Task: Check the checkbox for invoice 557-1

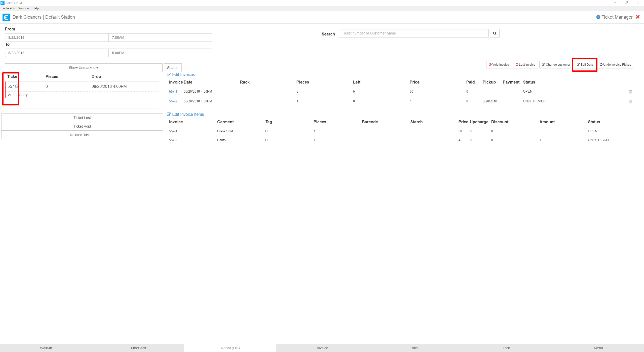Action: 630,92
